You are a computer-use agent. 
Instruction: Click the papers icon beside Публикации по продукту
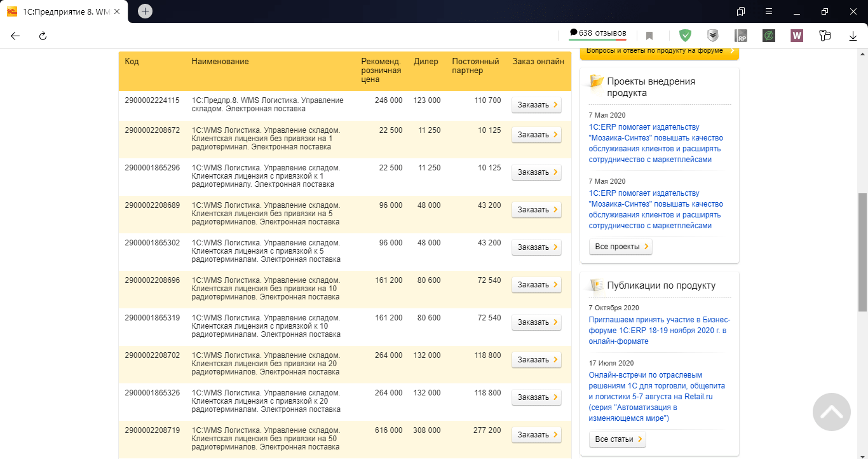click(x=597, y=285)
